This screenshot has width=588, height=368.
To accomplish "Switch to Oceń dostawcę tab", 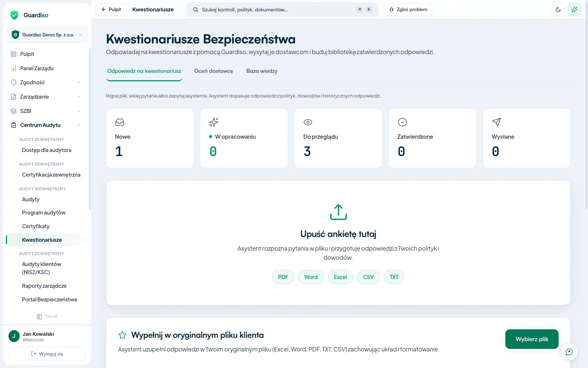I will (x=214, y=71).
